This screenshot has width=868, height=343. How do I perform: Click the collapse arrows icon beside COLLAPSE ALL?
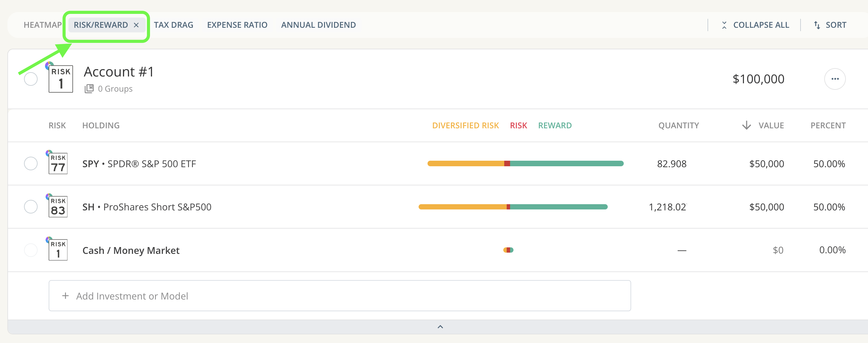[724, 25]
